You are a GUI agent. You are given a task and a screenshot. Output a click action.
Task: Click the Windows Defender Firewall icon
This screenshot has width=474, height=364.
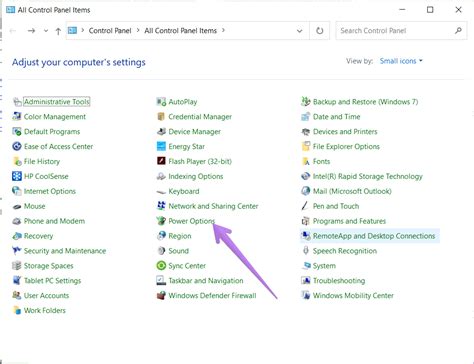pyautogui.click(x=161, y=296)
